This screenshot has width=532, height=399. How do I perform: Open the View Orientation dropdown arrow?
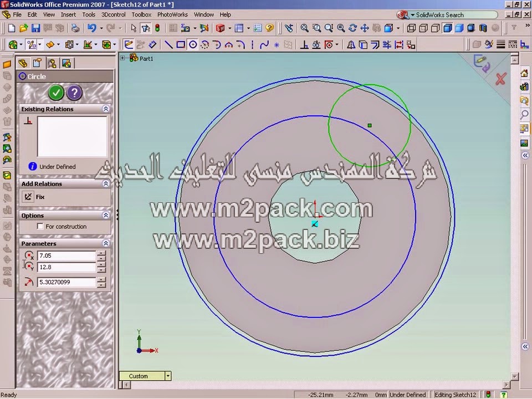(398, 28)
